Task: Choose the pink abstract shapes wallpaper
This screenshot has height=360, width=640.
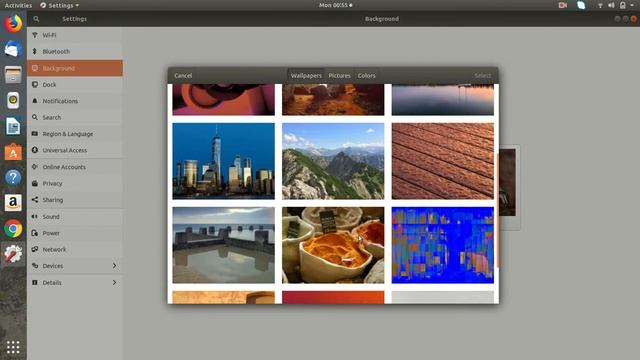Action: pyautogui.click(x=224, y=100)
